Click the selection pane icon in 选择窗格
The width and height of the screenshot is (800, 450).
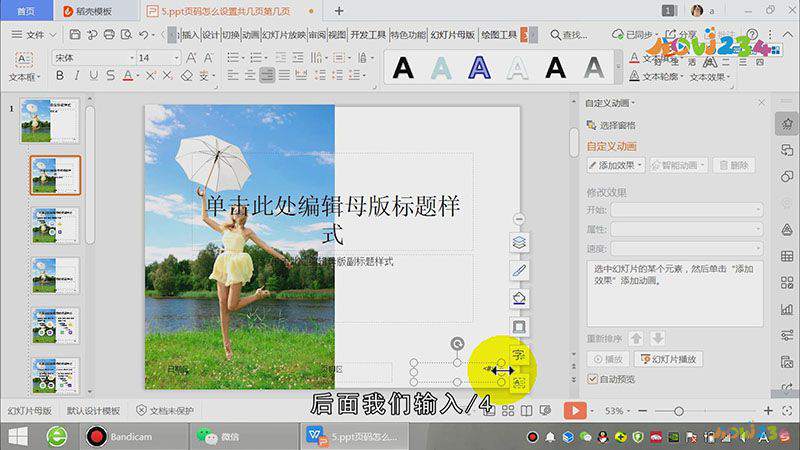click(x=591, y=125)
